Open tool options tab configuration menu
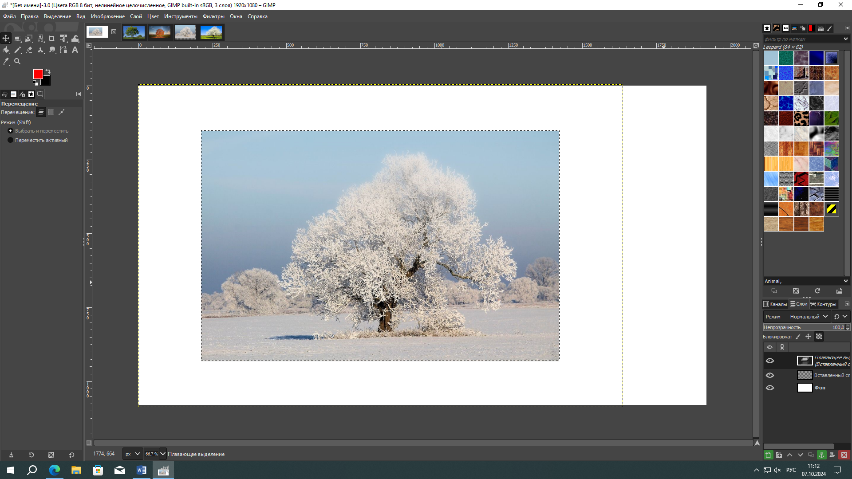Screen dimensions: 852x479 point(78,94)
